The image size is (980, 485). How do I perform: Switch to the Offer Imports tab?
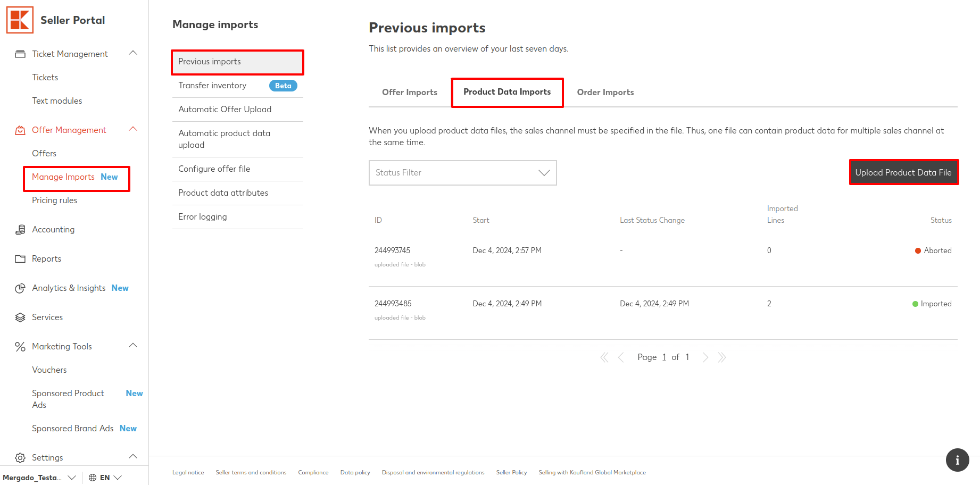(409, 93)
